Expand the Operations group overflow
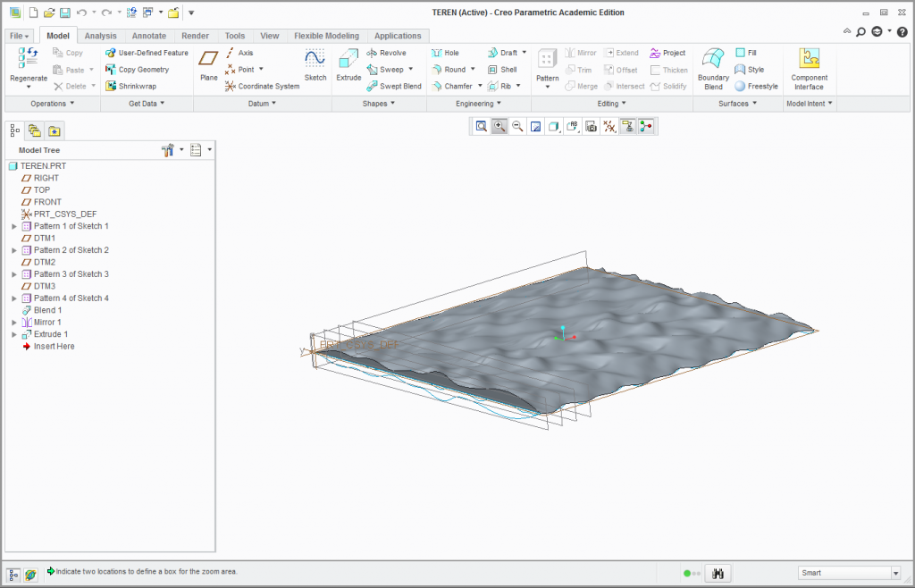Screen dimensions: 915x588 53,104
